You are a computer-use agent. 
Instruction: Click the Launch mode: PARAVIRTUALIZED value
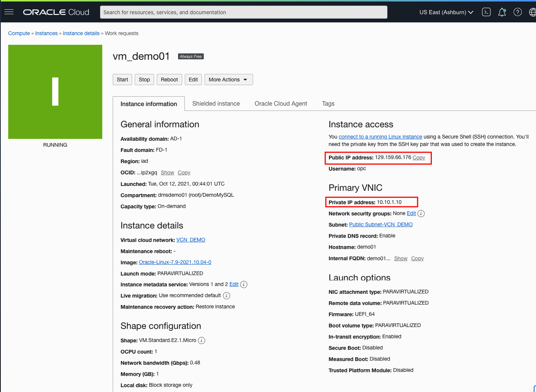[x=180, y=273]
